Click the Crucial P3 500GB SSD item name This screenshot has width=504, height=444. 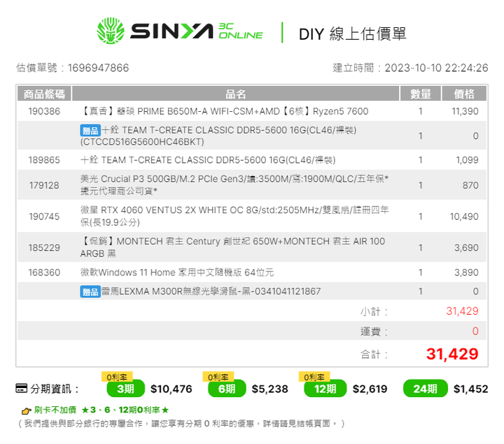pos(234,185)
